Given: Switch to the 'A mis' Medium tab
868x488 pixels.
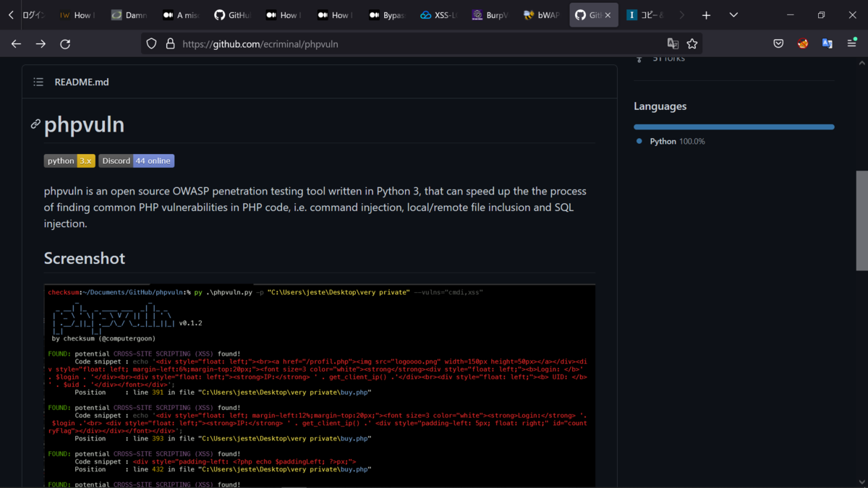Looking at the screenshot, I should pos(181,15).
